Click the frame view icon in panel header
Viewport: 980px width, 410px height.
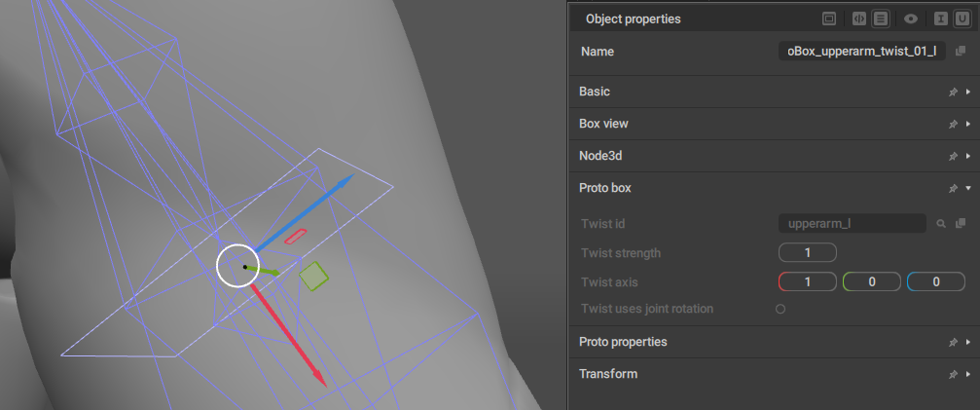pos(829,19)
